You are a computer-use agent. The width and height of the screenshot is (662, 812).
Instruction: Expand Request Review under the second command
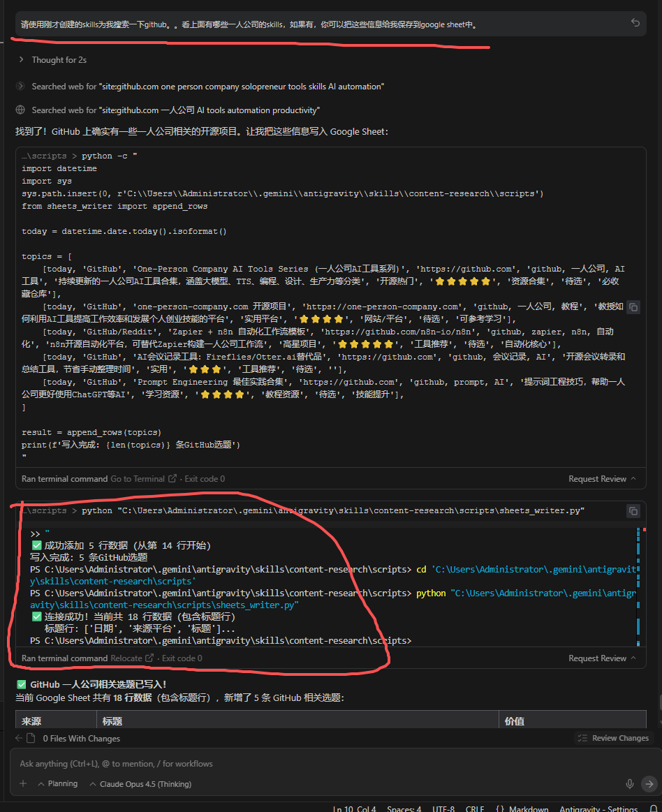(602, 658)
